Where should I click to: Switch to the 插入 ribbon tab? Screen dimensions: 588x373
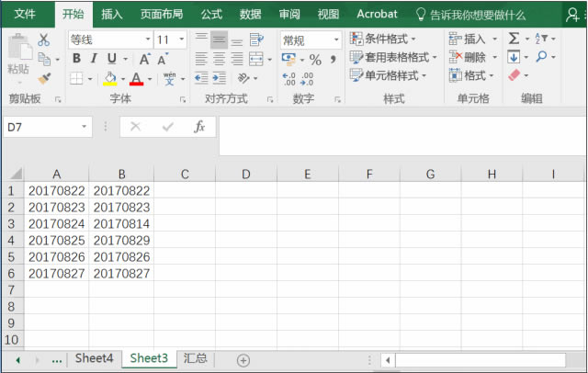(112, 14)
